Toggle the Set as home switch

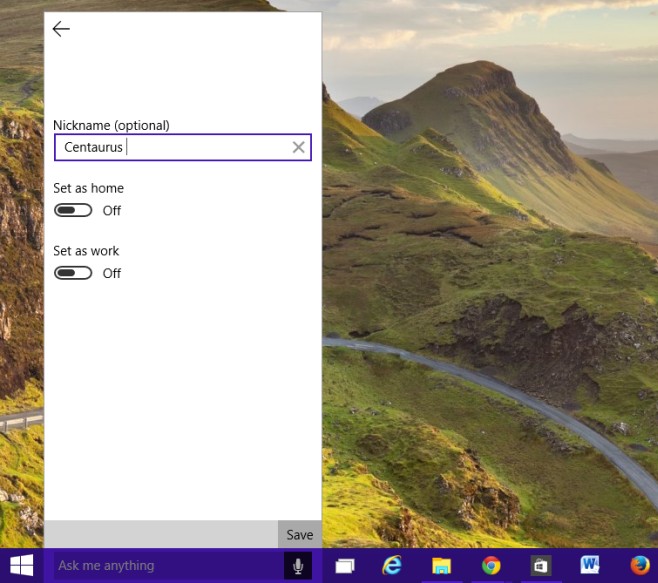click(73, 210)
